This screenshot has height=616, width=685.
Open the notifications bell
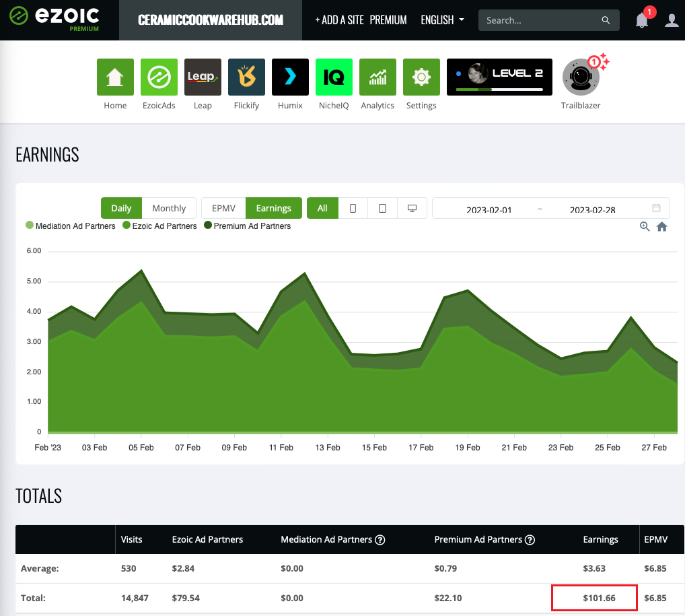pyautogui.click(x=641, y=20)
